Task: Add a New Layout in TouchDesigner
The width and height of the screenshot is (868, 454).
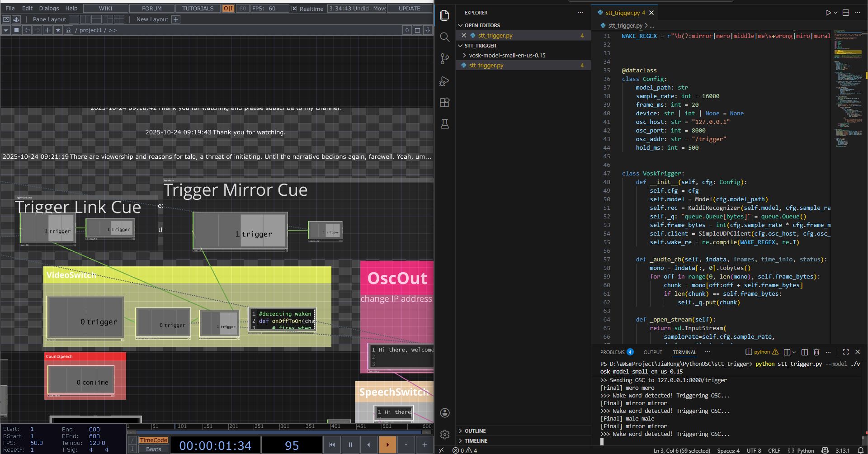Action: (176, 19)
